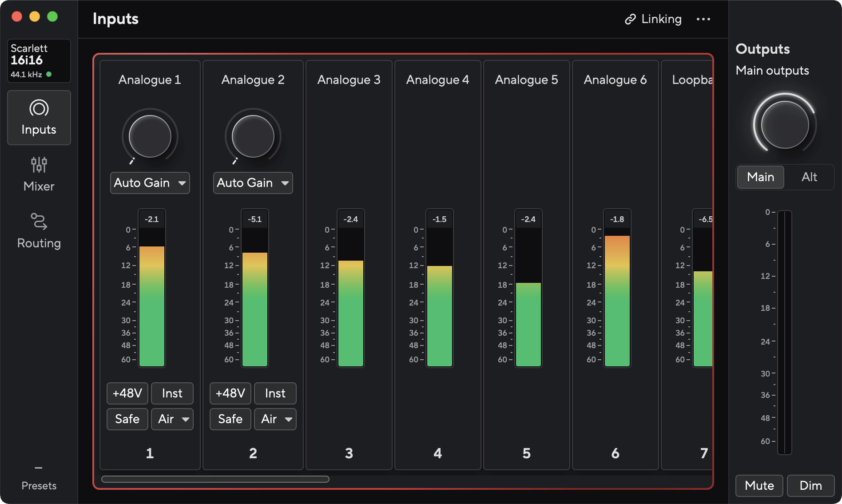842x504 pixels.
Task: Click channel number 3 at strip bottom
Action: click(x=349, y=453)
